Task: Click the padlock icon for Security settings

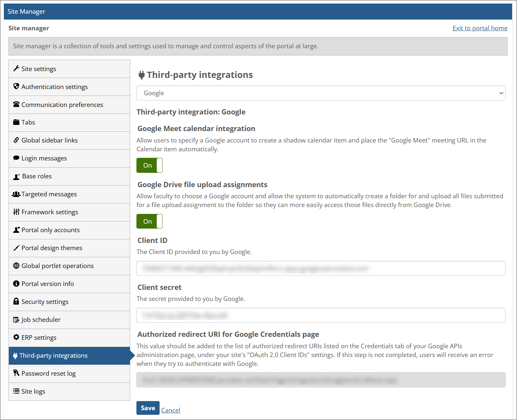Action: [x=16, y=301]
